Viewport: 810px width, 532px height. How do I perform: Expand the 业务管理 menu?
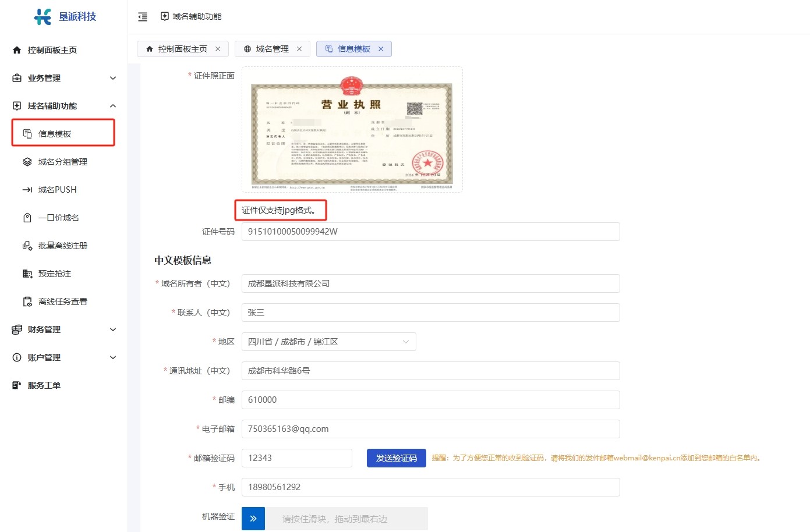tap(64, 78)
